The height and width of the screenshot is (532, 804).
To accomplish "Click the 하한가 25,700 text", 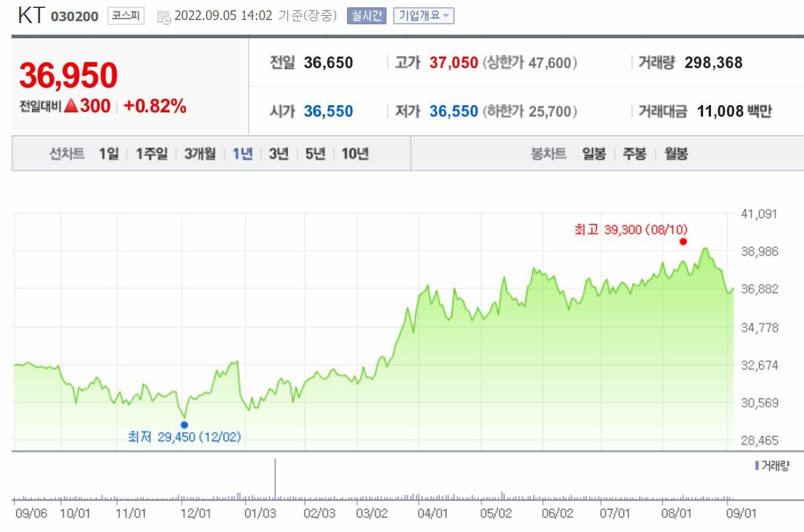I will [530, 111].
